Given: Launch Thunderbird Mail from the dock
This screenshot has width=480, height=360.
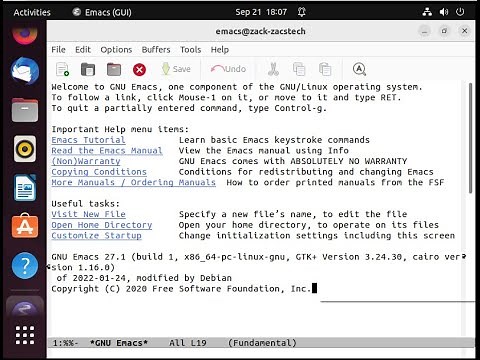Looking at the screenshot, I should point(25,71).
